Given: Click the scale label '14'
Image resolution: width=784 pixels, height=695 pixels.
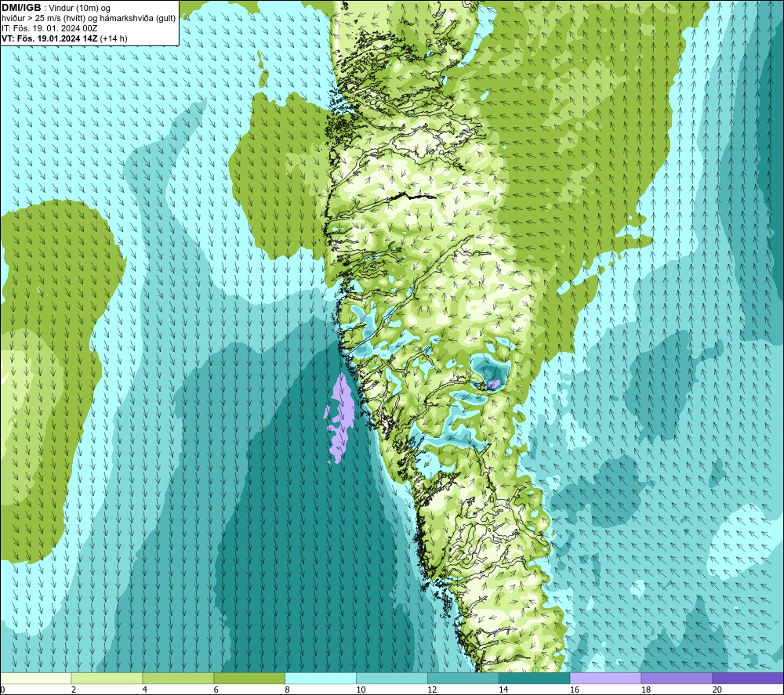Looking at the screenshot, I should tap(503, 690).
